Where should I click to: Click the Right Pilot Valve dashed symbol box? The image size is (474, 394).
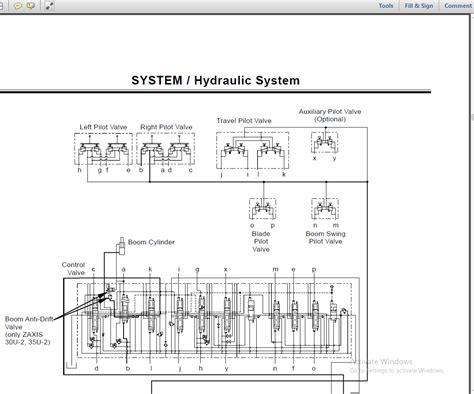point(166,149)
